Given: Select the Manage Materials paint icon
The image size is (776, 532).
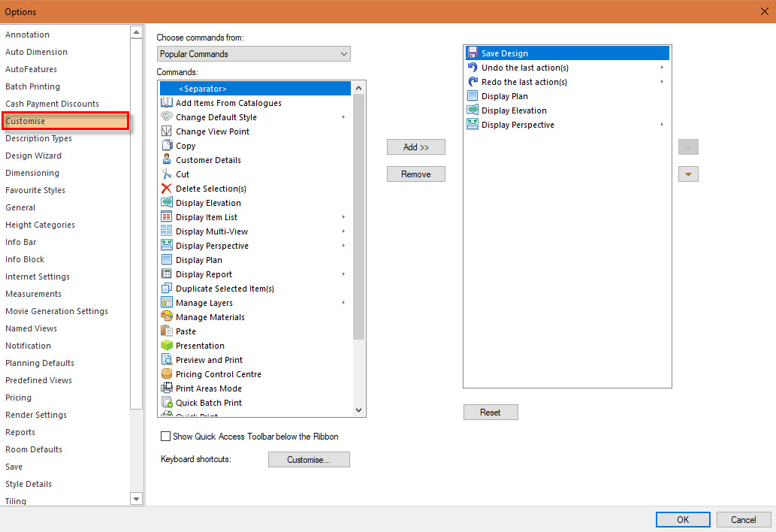Looking at the screenshot, I should point(166,316).
